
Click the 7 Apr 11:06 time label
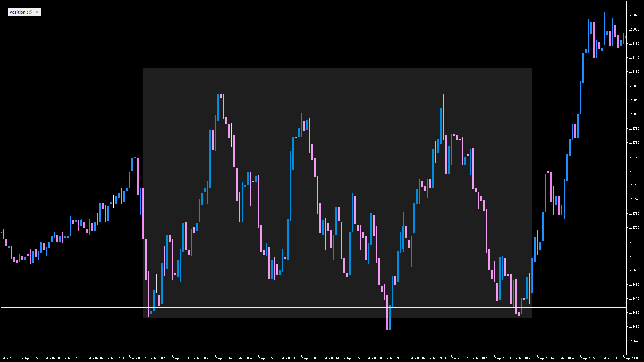click(x=632, y=358)
